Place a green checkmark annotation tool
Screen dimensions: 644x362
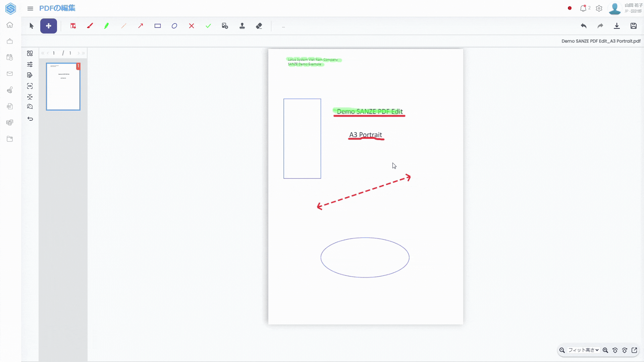click(x=208, y=26)
